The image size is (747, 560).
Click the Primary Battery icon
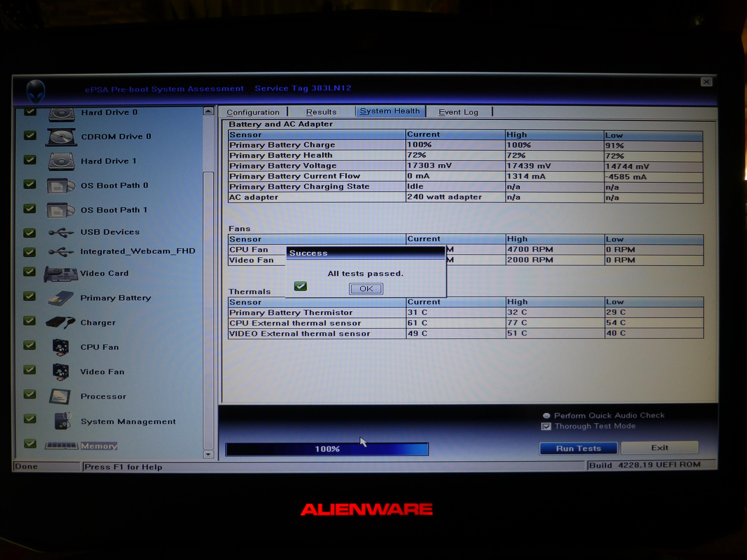pyautogui.click(x=61, y=298)
